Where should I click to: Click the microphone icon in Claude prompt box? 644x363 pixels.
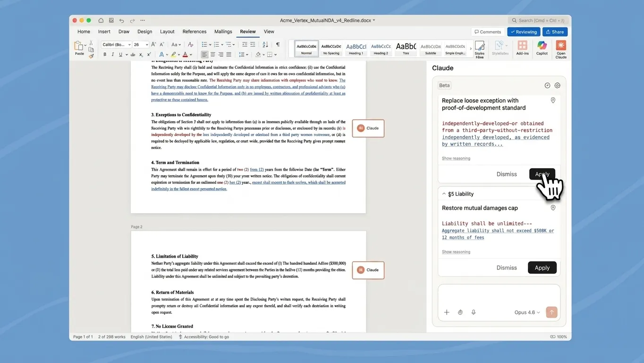click(474, 312)
